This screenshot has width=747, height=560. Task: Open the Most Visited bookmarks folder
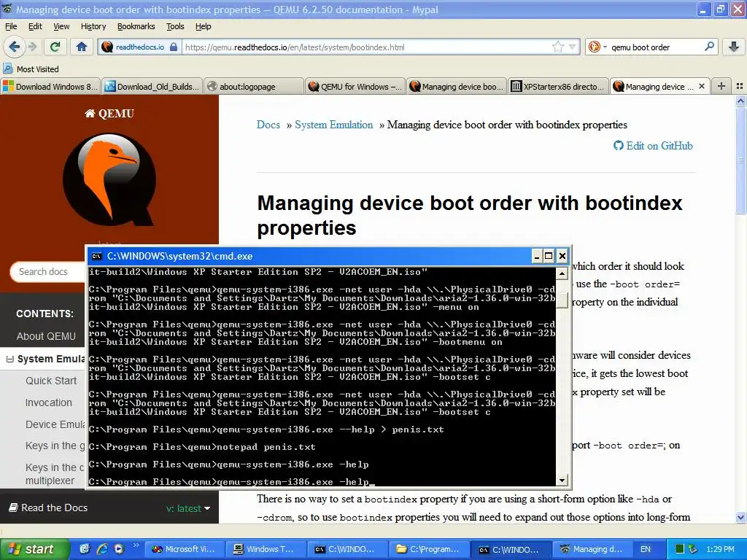click(x=31, y=69)
